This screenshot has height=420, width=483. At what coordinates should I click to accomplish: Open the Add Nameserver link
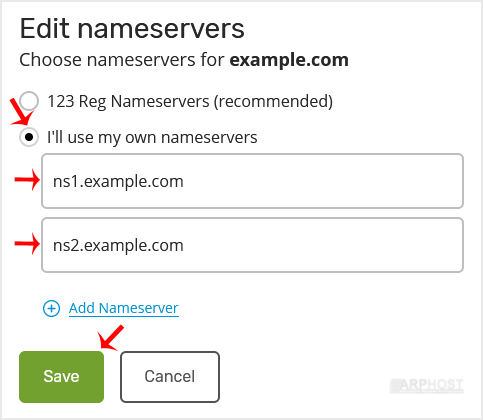click(124, 308)
